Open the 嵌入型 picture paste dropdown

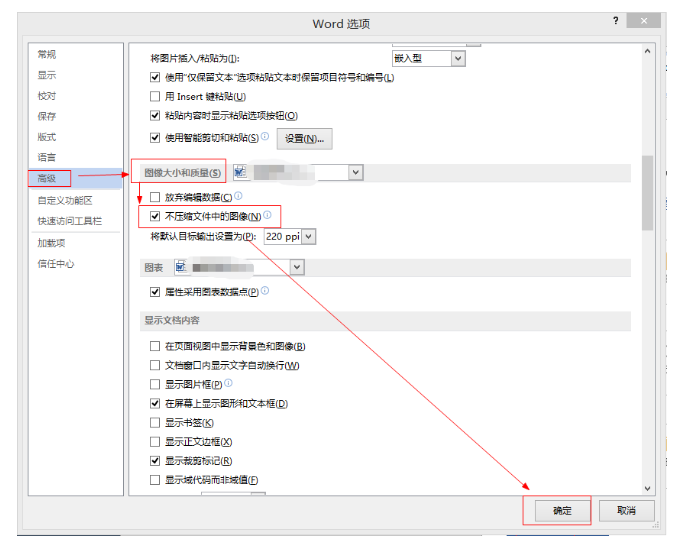[x=458, y=58]
